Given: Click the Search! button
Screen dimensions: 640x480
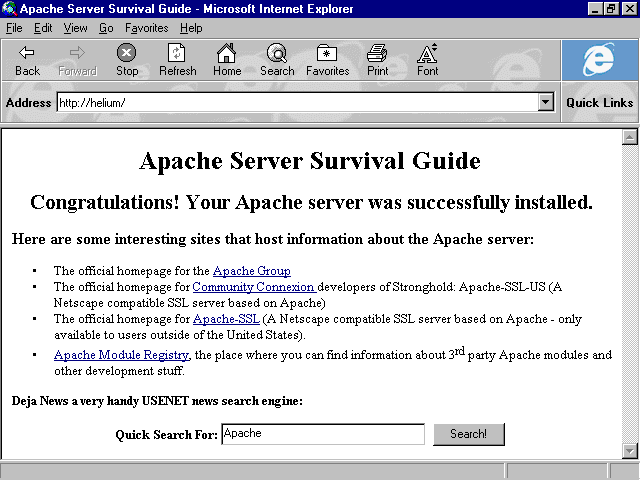Looking at the screenshot, I should [469, 434].
